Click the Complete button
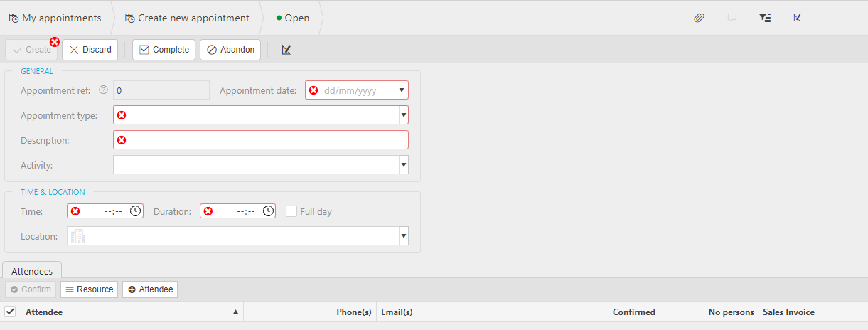Viewport: 868px width, 330px height. [164, 50]
